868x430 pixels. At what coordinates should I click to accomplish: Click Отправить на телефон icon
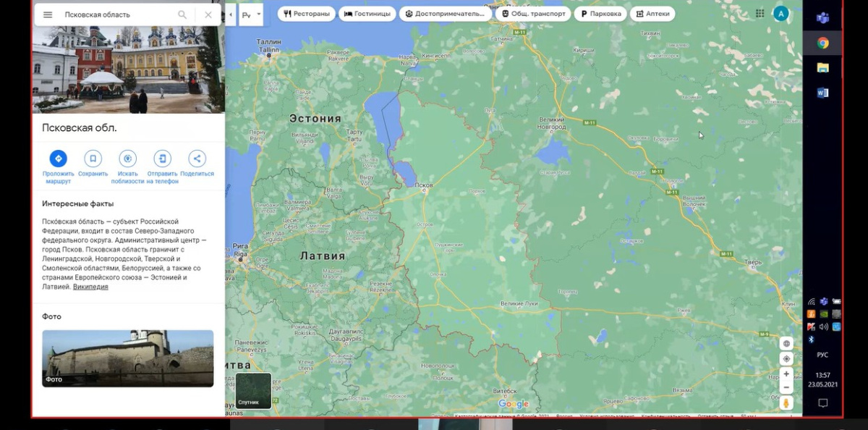coord(163,159)
